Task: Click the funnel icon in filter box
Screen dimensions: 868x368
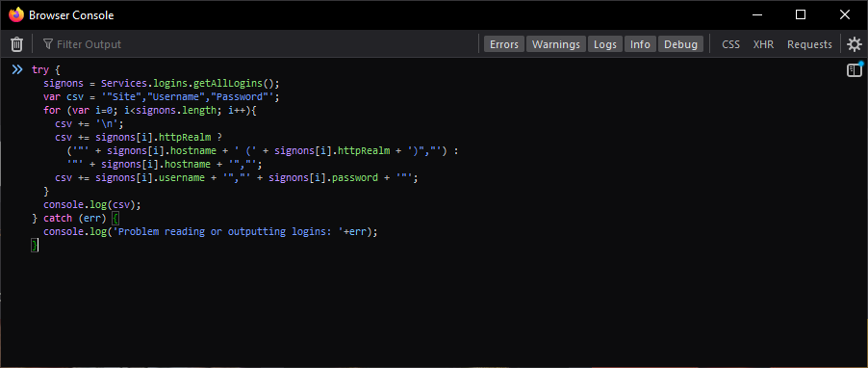Action: point(47,43)
